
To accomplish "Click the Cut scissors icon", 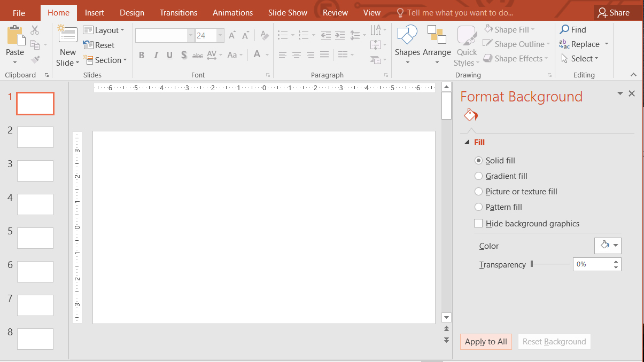I will point(35,30).
